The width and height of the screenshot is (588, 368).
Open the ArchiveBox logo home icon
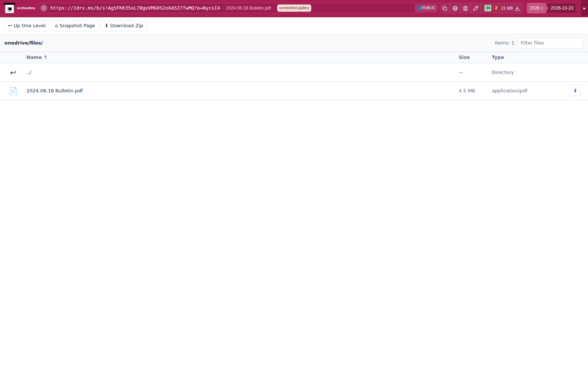[10, 8]
